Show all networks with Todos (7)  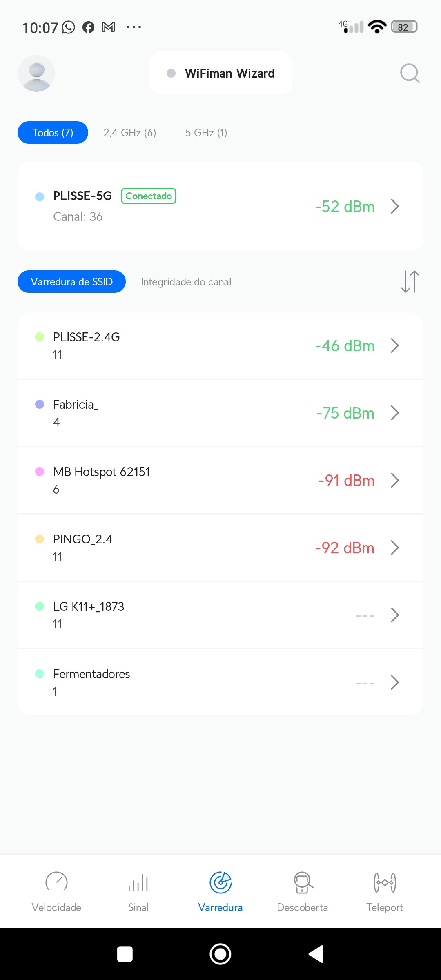(53, 133)
